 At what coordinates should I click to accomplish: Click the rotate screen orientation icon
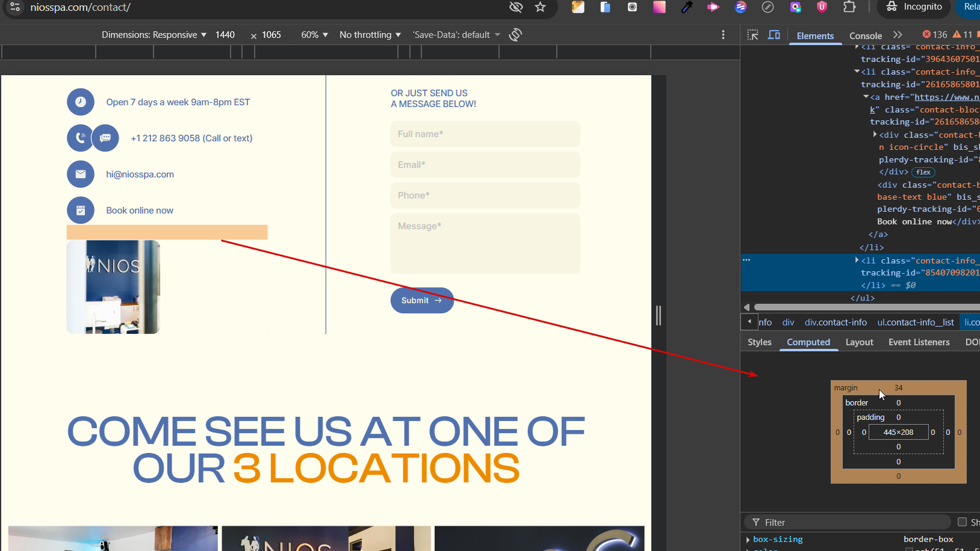tap(515, 35)
